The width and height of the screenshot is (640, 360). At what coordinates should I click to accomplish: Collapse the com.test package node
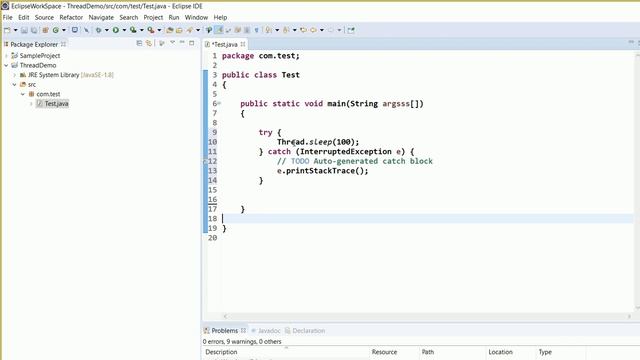[23, 94]
